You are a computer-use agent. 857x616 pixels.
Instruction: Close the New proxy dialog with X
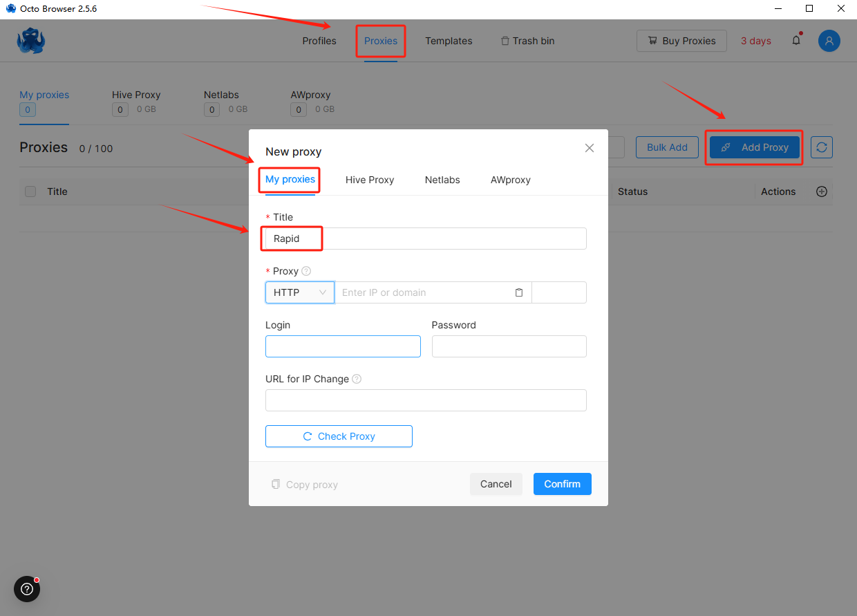(590, 148)
